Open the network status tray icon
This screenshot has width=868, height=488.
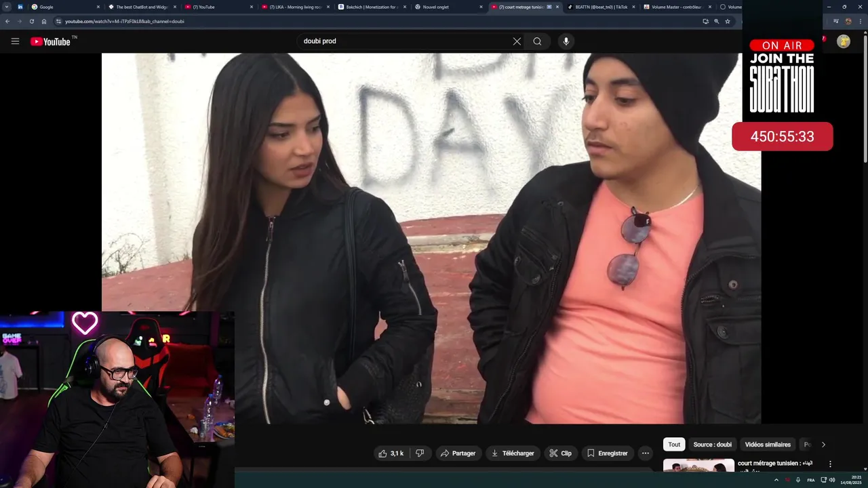824,480
